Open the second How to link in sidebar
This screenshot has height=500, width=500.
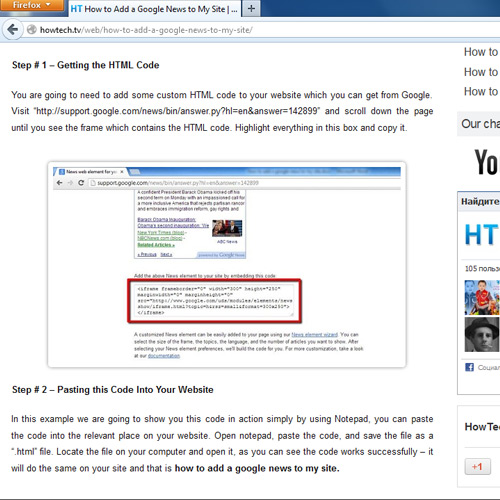481,72
